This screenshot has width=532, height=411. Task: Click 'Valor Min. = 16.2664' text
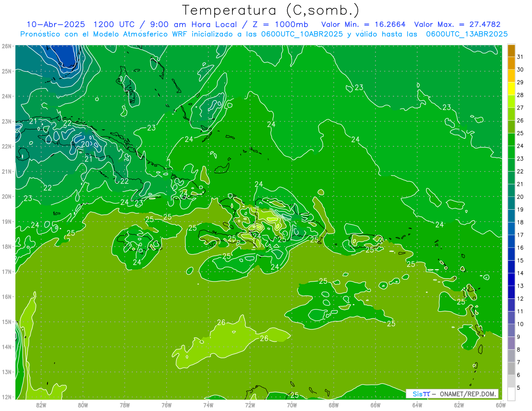pyautogui.click(x=364, y=24)
